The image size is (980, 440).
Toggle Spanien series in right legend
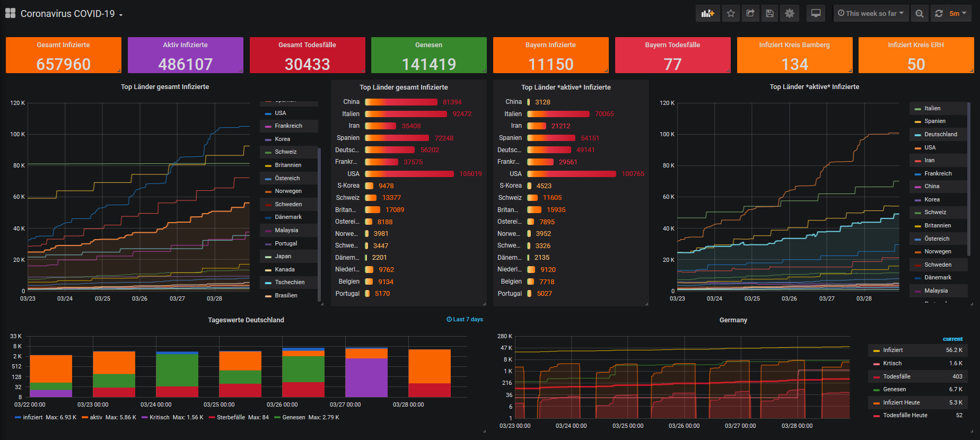[935, 121]
